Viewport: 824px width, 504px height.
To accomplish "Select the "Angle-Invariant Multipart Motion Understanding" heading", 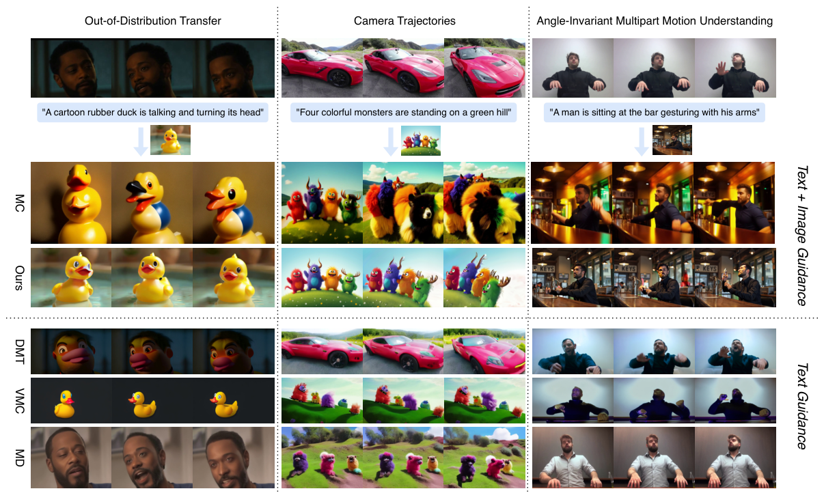I will (655, 21).
